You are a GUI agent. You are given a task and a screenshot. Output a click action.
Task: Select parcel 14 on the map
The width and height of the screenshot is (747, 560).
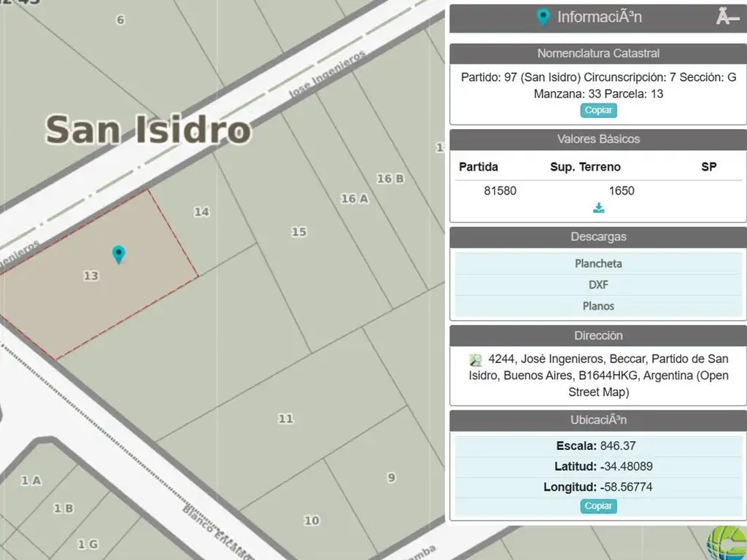[201, 212]
